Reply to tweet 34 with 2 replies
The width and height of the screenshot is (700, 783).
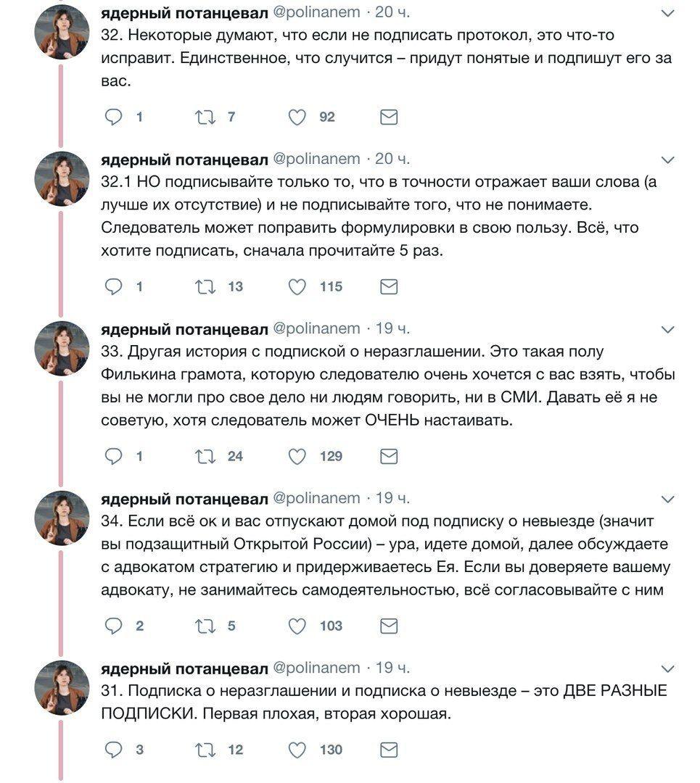[x=113, y=626]
